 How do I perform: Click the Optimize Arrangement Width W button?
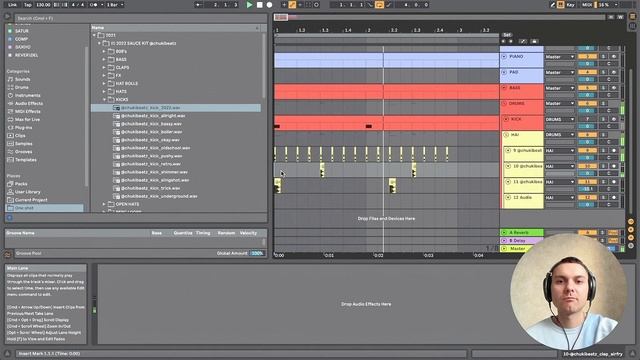pyautogui.click(x=620, y=17)
